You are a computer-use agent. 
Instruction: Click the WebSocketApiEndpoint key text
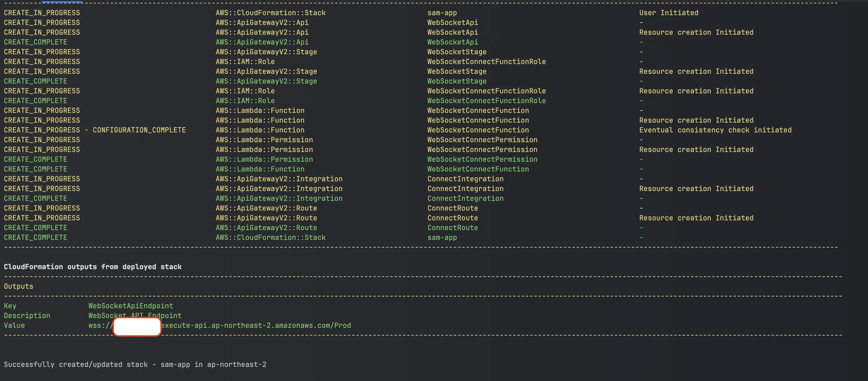131,306
